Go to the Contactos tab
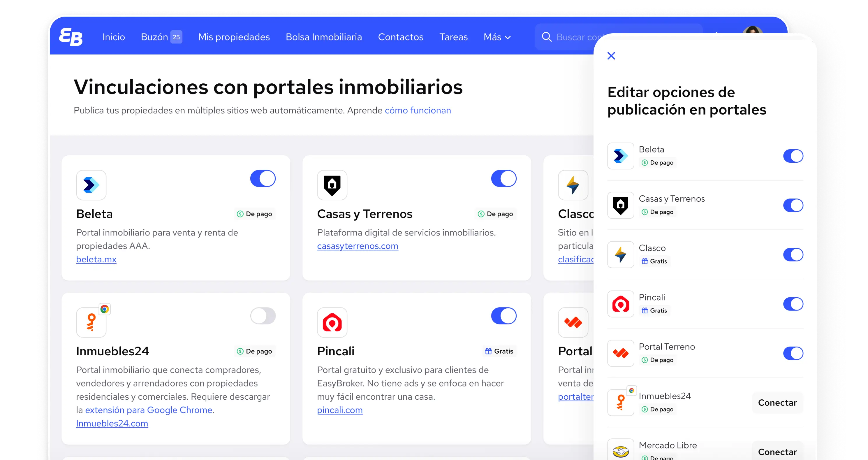Screen dimensions: 868x460 coord(401,37)
